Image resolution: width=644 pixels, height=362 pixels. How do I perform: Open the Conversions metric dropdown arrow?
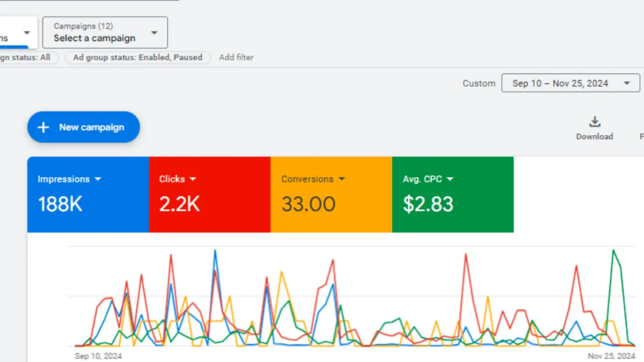(x=342, y=179)
